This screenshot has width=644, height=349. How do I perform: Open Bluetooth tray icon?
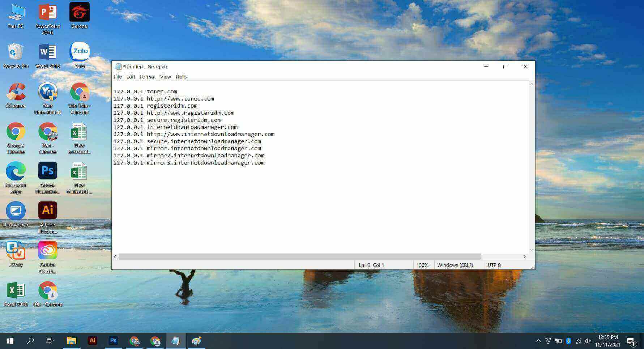click(x=568, y=341)
